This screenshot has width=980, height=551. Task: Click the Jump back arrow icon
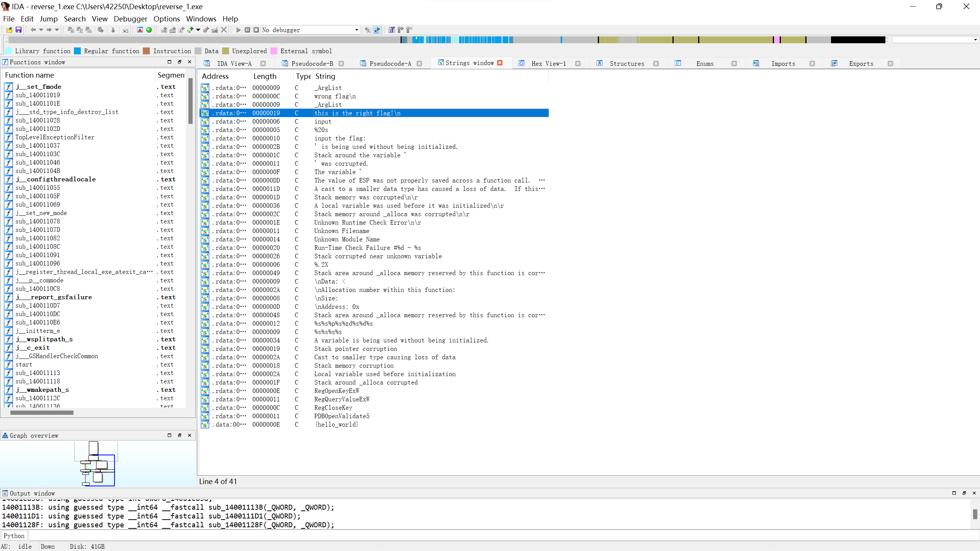33,30
